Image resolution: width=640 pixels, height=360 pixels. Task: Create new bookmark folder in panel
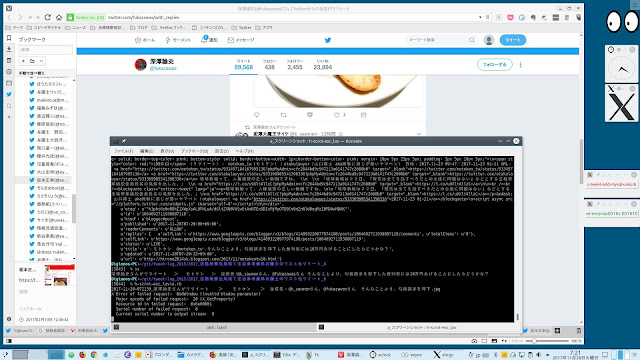click(32, 61)
